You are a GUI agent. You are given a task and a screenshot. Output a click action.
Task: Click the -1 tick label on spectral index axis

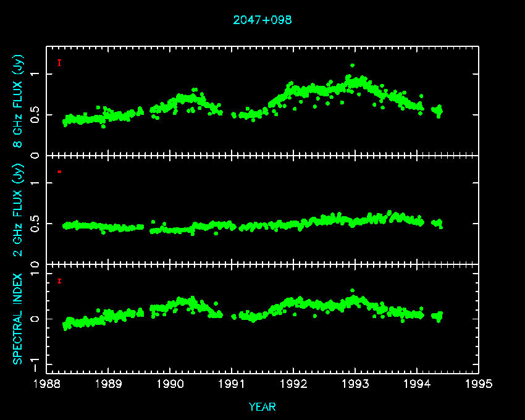(x=36, y=360)
